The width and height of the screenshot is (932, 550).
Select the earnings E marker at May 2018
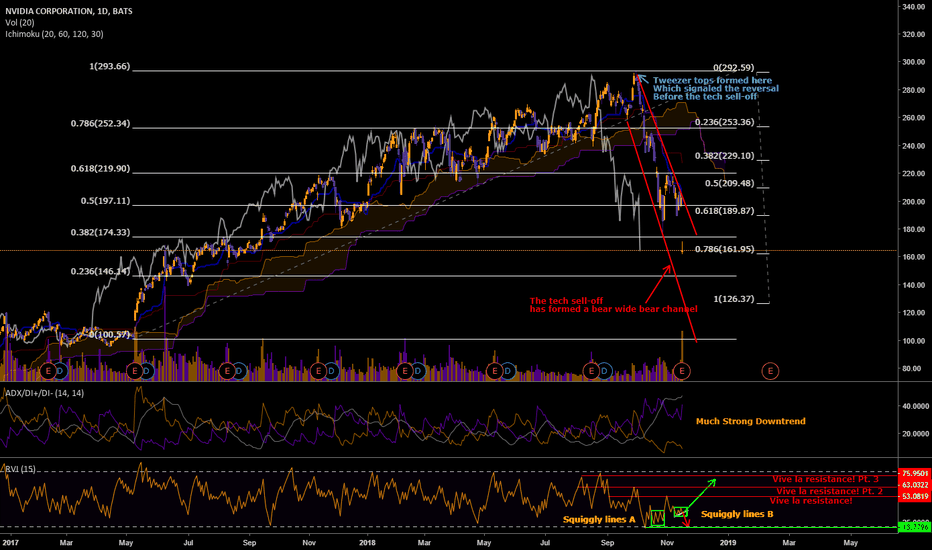[495, 372]
